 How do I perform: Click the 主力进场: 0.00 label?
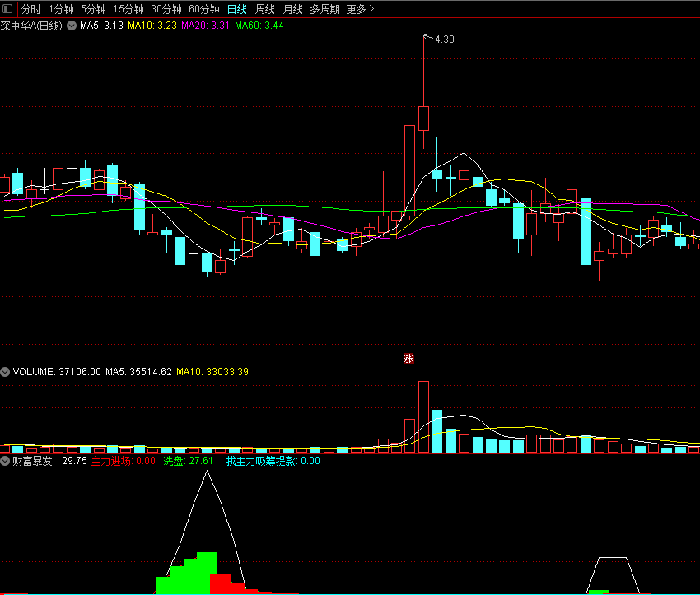pos(124,461)
